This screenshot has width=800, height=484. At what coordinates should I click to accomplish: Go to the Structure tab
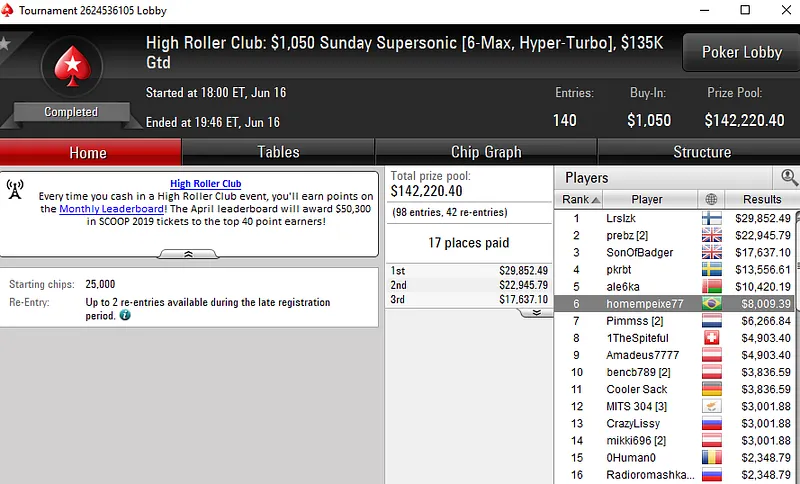(701, 152)
